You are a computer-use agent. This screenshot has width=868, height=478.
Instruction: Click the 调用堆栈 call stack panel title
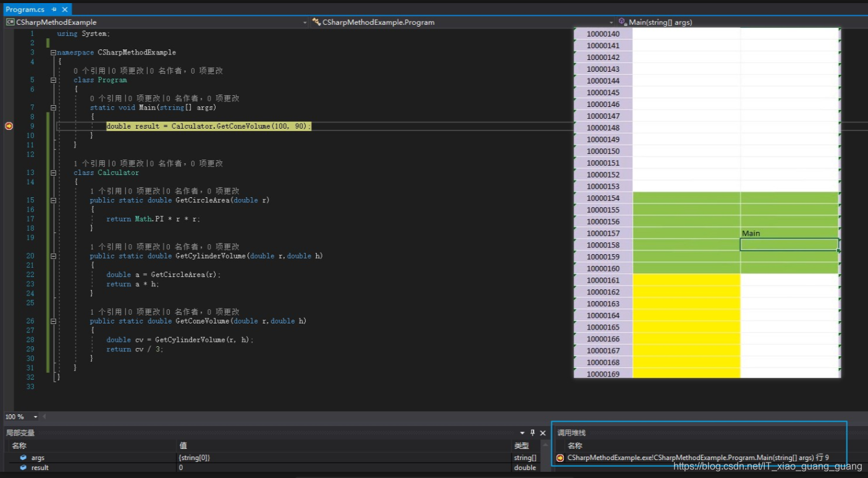[571, 433]
